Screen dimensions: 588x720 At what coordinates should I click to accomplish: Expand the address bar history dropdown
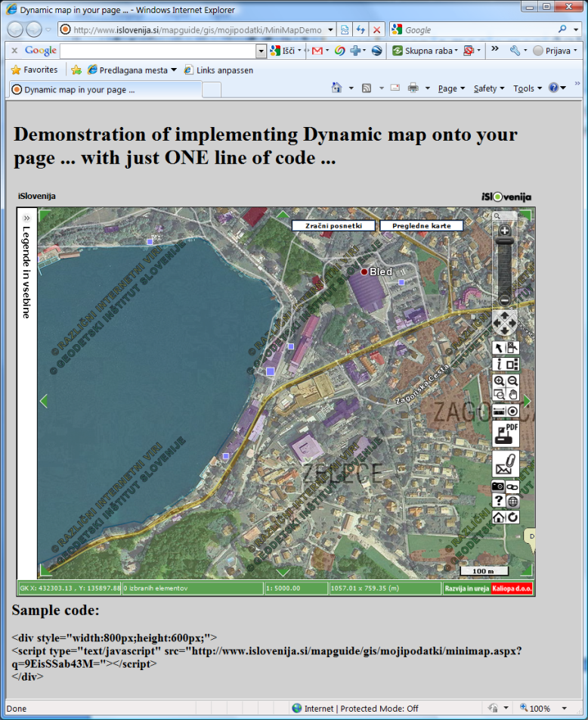tap(330, 29)
